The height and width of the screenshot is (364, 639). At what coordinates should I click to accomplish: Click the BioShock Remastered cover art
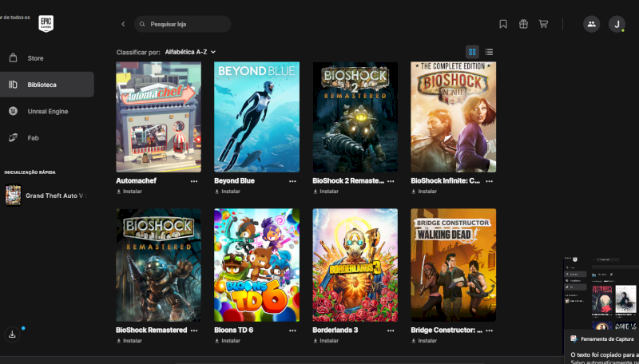tap(158, 265)
